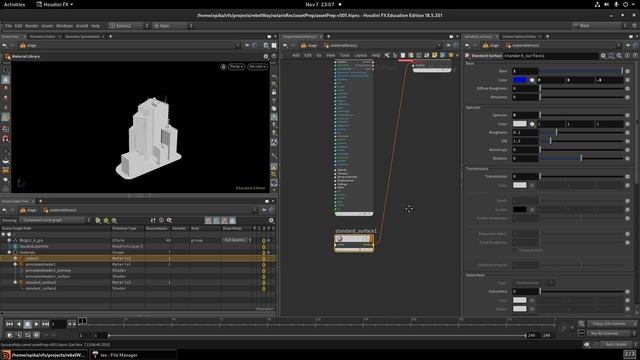Toggle visibility dot on principledshader1_preview row
Viewport: 640px width, 360px height.
coord(264,271)
